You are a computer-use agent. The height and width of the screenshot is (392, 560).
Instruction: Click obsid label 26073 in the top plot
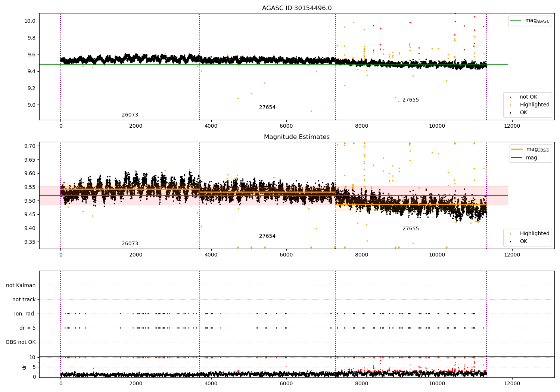[130, 115]
